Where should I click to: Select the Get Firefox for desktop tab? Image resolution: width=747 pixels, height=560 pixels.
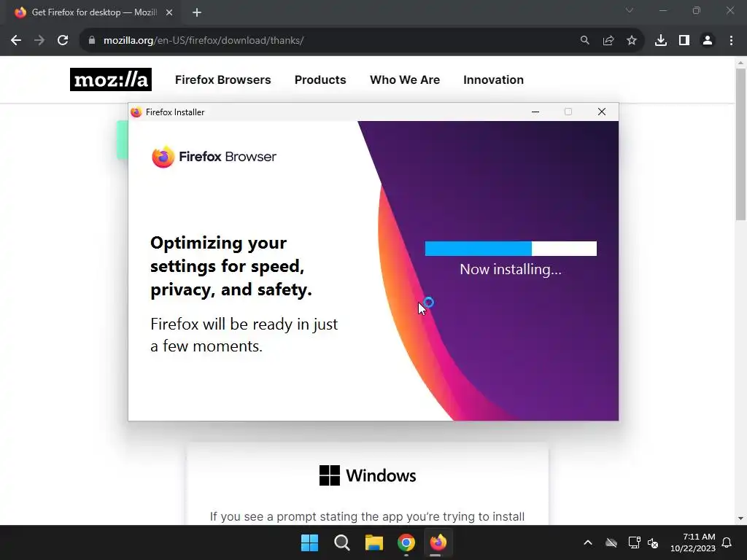coord(94,12)
